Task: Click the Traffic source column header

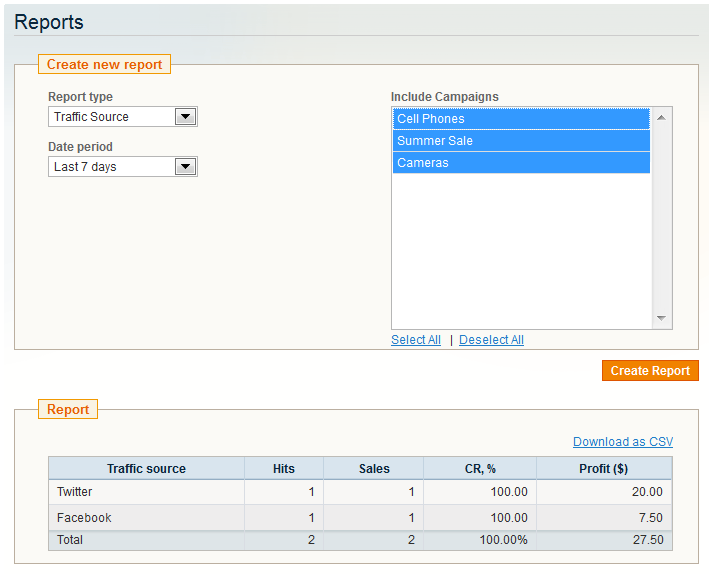Action: tap(146, 469)
